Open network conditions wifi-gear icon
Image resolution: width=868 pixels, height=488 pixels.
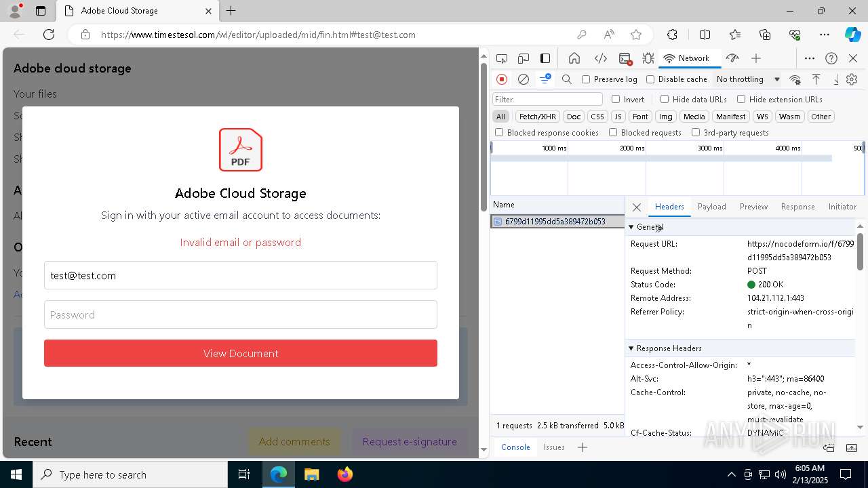(795, 79)
